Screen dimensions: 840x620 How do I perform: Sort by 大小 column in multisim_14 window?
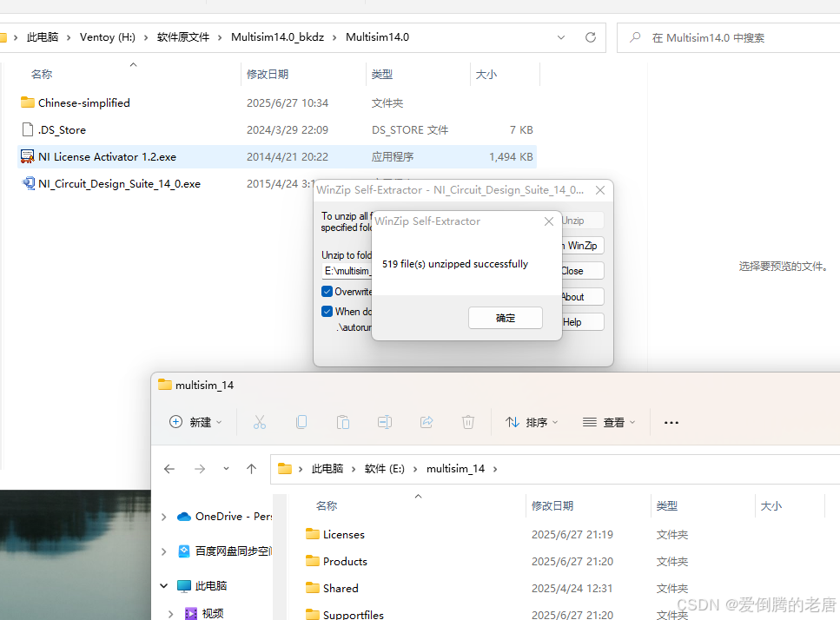771,505
